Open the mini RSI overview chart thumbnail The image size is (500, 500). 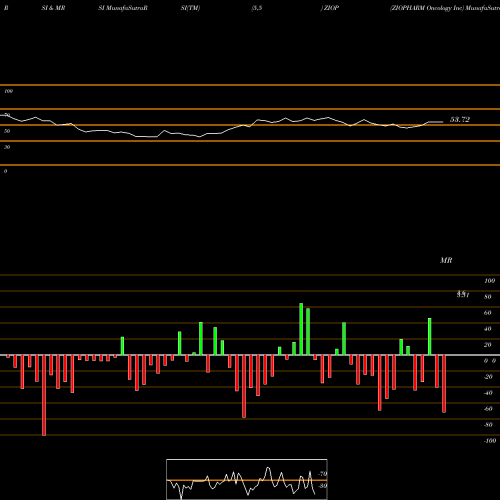click(247, 479)
